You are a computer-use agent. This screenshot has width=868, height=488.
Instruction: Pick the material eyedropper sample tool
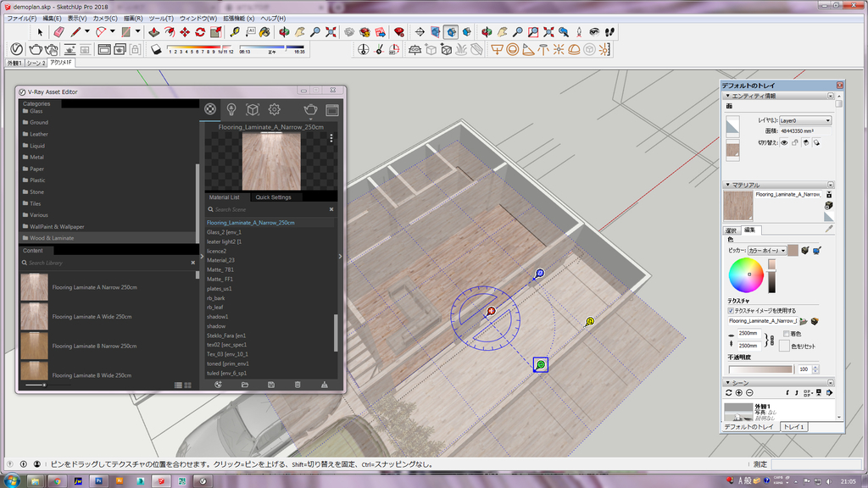(x=829, y=229)
